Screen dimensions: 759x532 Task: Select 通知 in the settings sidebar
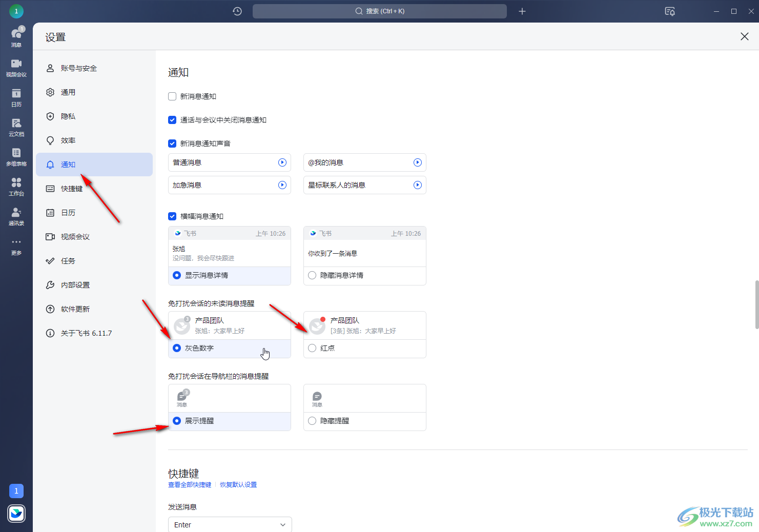[94, 165]
